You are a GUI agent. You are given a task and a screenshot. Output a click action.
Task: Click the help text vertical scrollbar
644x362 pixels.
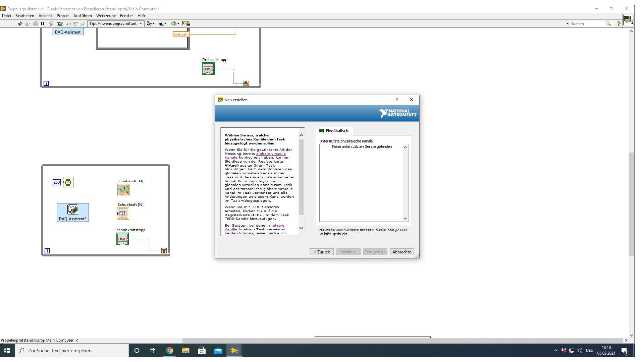point(301,178)
